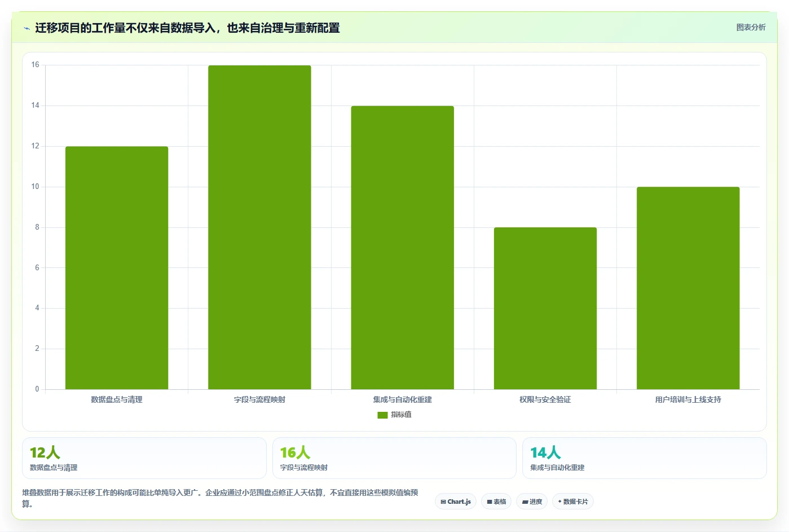This screenshot has height=532, width=789.
Task: Select the 数据卡片 tag pill
Action: (x=573, y=502)
